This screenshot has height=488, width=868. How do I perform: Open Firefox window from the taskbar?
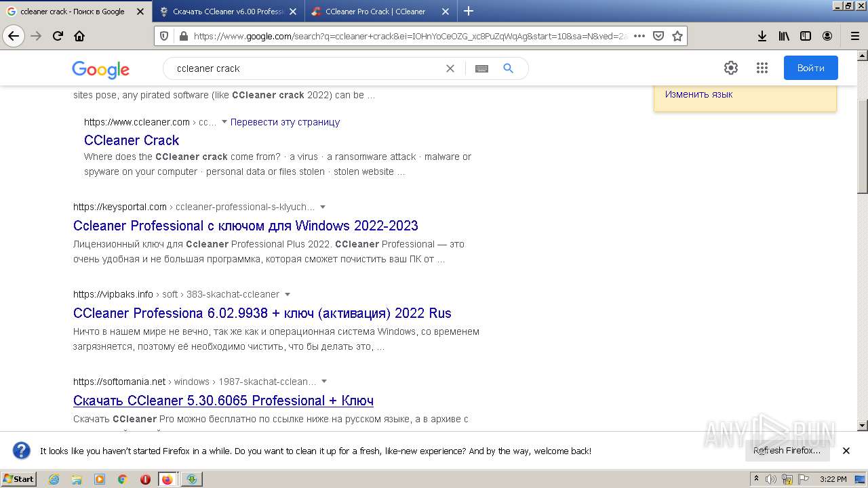coord(167,479)
